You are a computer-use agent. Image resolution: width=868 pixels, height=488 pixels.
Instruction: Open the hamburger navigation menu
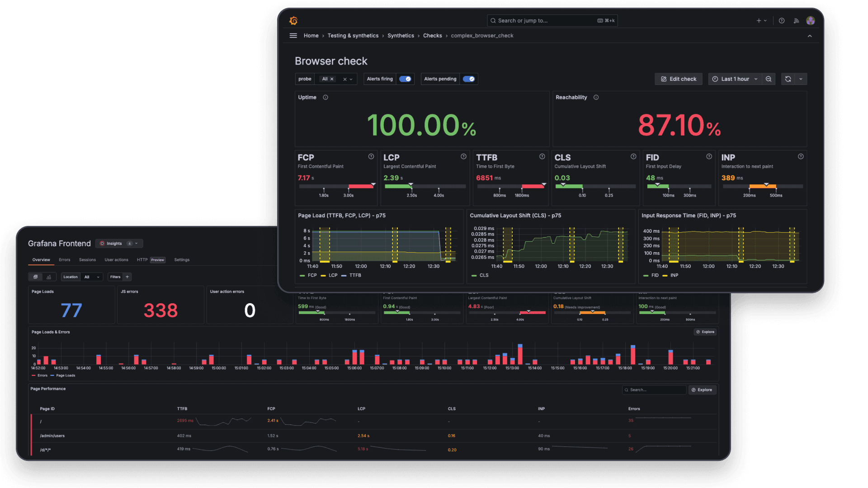pyautogui.click(x=293, y=36)
